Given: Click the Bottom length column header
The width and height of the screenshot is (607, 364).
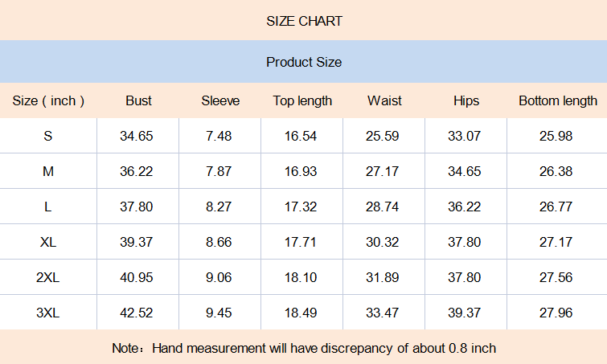Looking at the screenshot, I should [x=557, y=100].
